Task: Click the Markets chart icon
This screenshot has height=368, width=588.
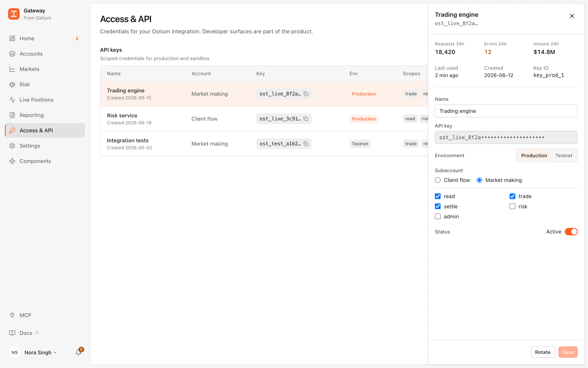Action: point(12,69)
